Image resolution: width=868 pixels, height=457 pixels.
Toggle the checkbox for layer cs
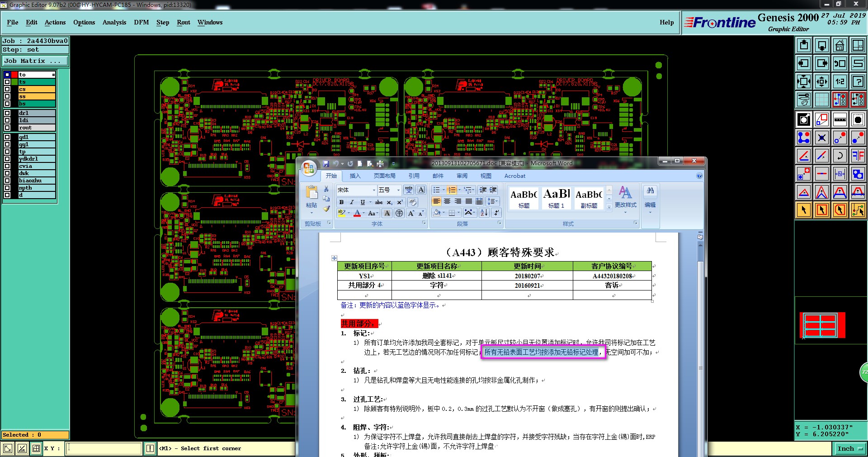(x=7, y=89)
